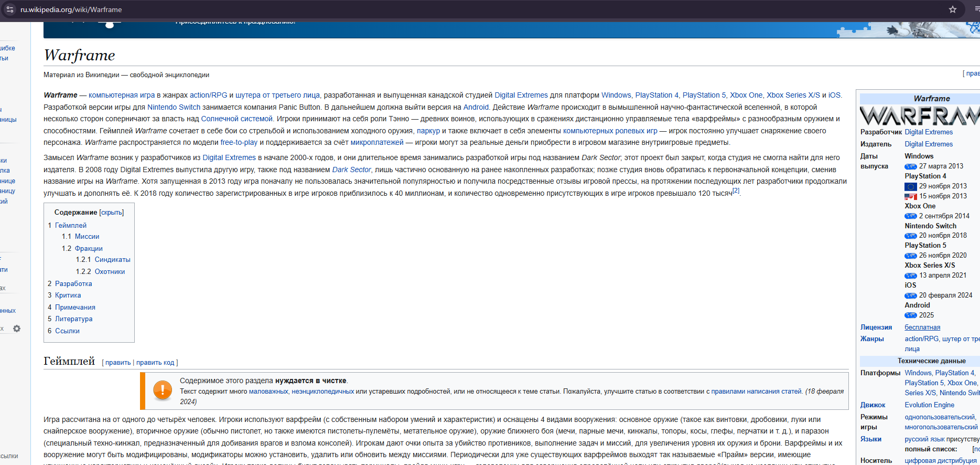Screen dimensions: 980x465
Task: Jump to section 2 Разработка
Action: pyautogui.click(x=73, y=284)
